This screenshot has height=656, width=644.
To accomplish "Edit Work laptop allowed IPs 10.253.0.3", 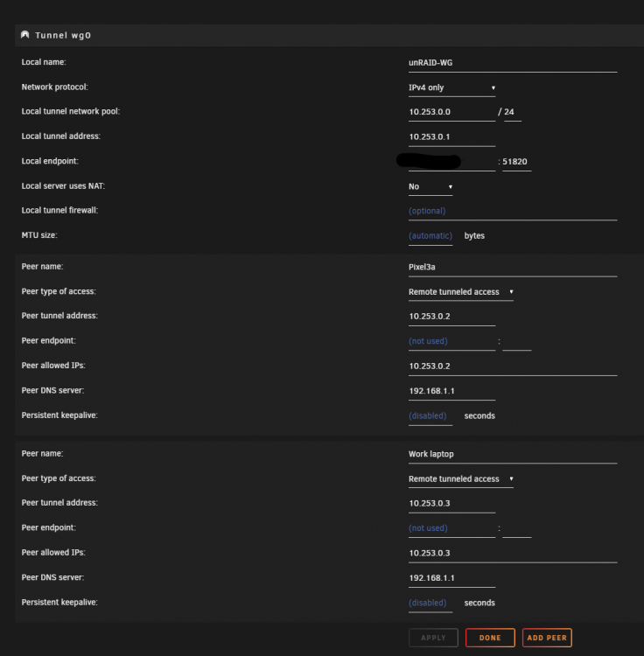I will pyautogui.click(x=513, y=554).
